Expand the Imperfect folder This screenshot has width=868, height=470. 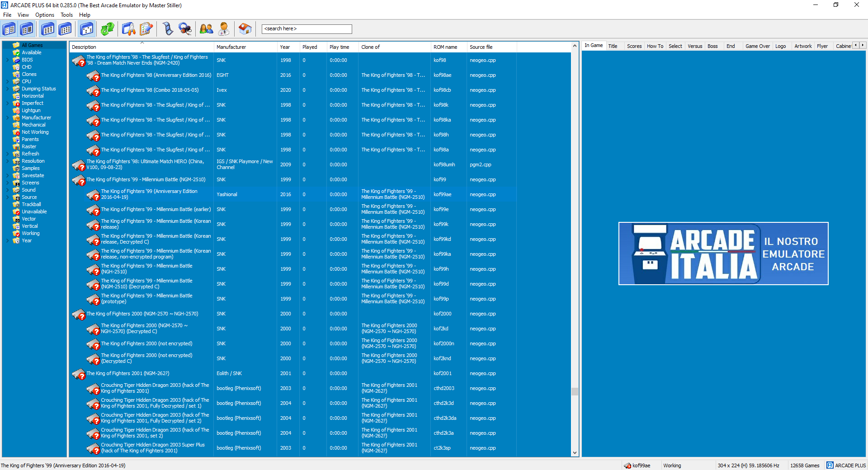pos(8,103)
